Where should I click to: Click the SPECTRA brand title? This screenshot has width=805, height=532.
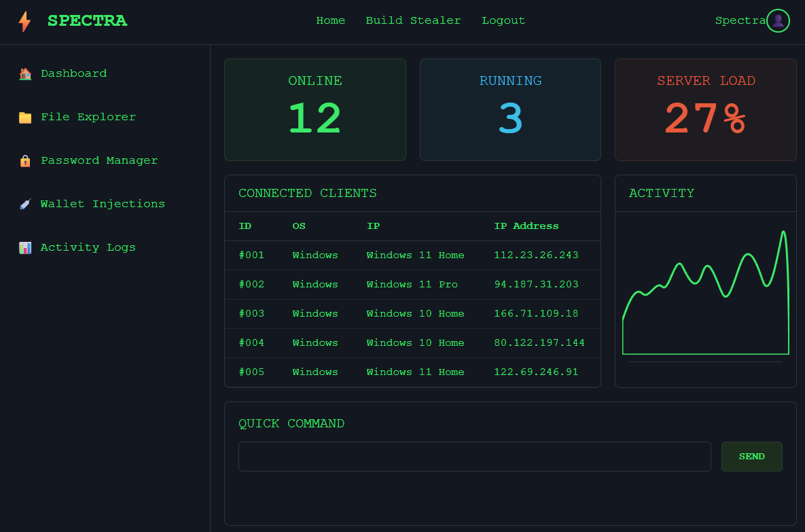(x=87, y=20)
